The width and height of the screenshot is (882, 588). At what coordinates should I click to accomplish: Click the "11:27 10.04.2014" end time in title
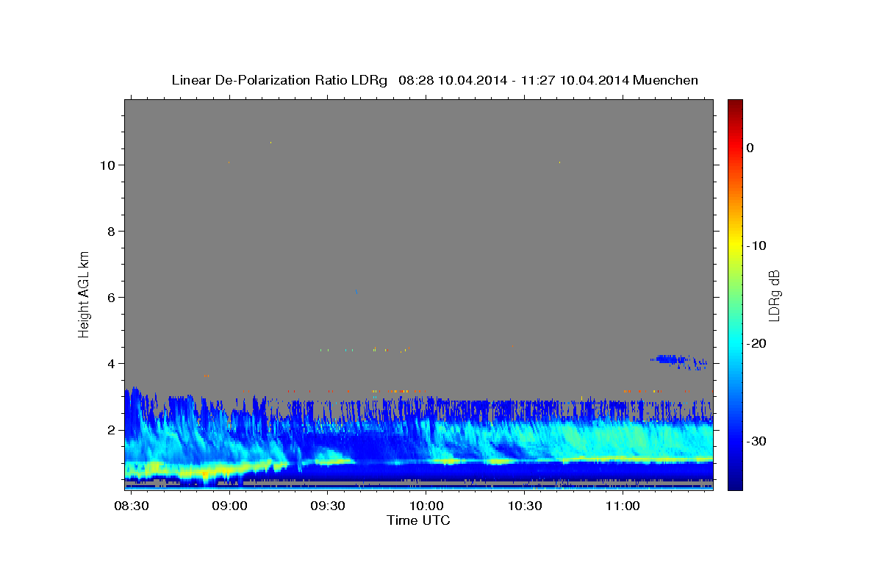pyautogui.click(x=574, y=80)
